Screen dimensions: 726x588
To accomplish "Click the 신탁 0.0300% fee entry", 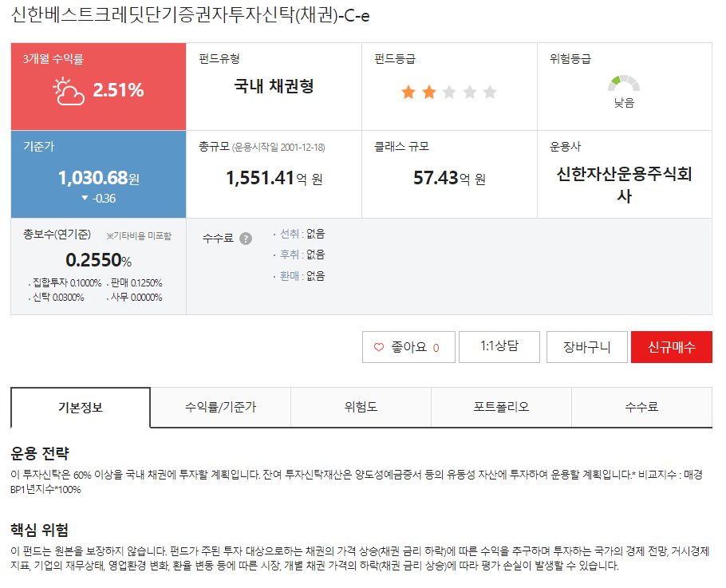I will 58,298.
